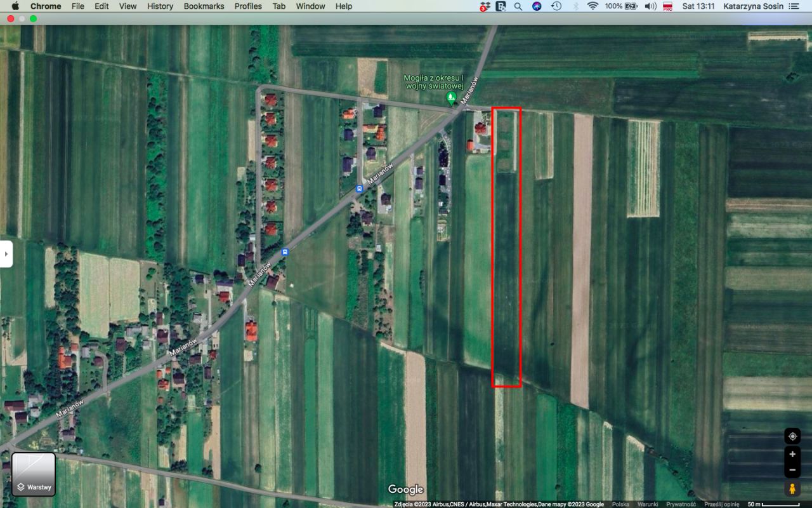Screen dimensions: 812x508
Task: Open the volume control in the menu bar
Action: (650, 6)
